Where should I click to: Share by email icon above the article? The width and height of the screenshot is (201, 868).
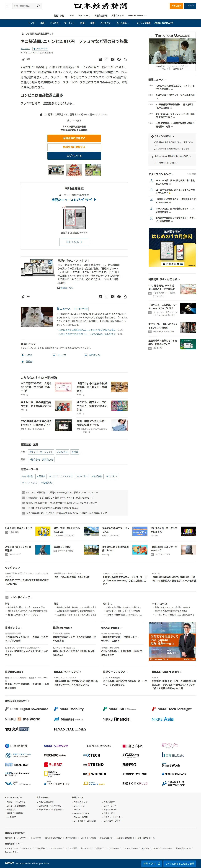coord(100,59)
